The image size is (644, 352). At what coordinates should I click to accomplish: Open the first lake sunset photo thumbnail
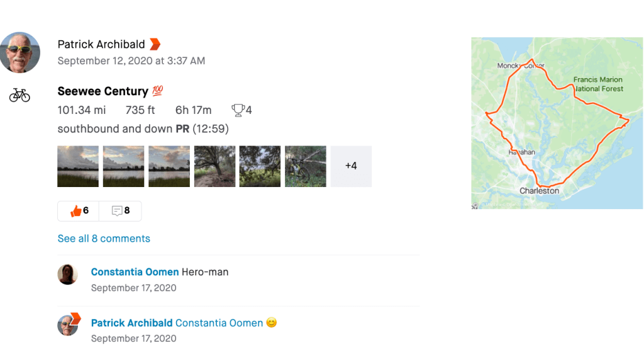click(78, 166)
